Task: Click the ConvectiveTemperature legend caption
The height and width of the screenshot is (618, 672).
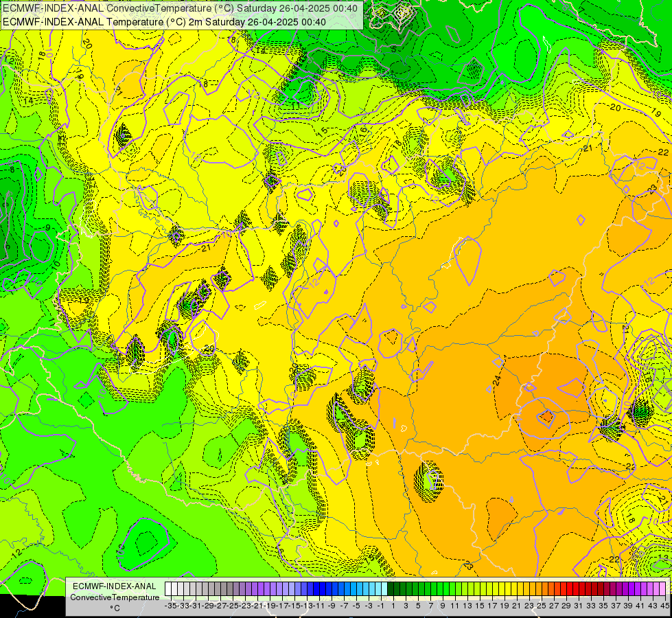Action: click(115, 597)
